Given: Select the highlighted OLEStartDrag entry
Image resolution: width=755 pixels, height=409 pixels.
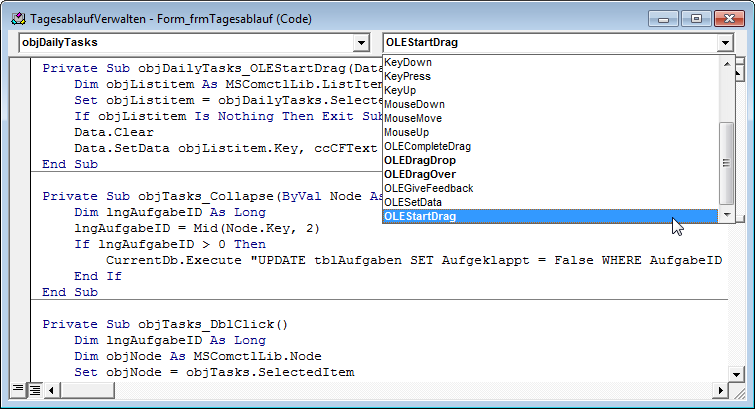Looking at the screenshot, I should point(420,216).
